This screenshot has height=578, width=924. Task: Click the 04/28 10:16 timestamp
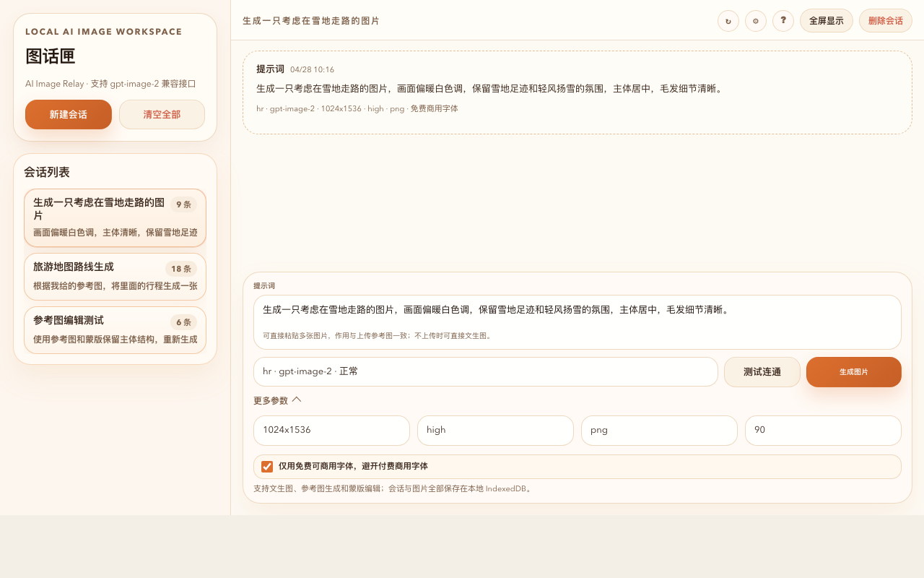[312, 70]
